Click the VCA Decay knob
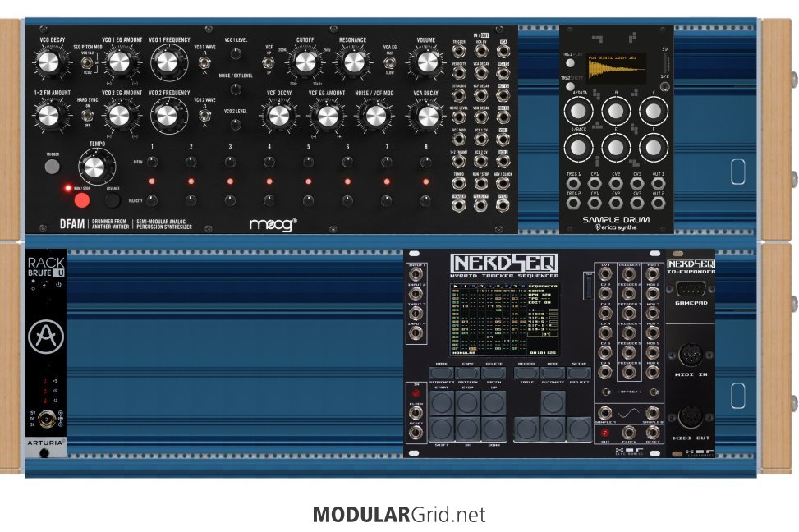 tap(427, 116)
